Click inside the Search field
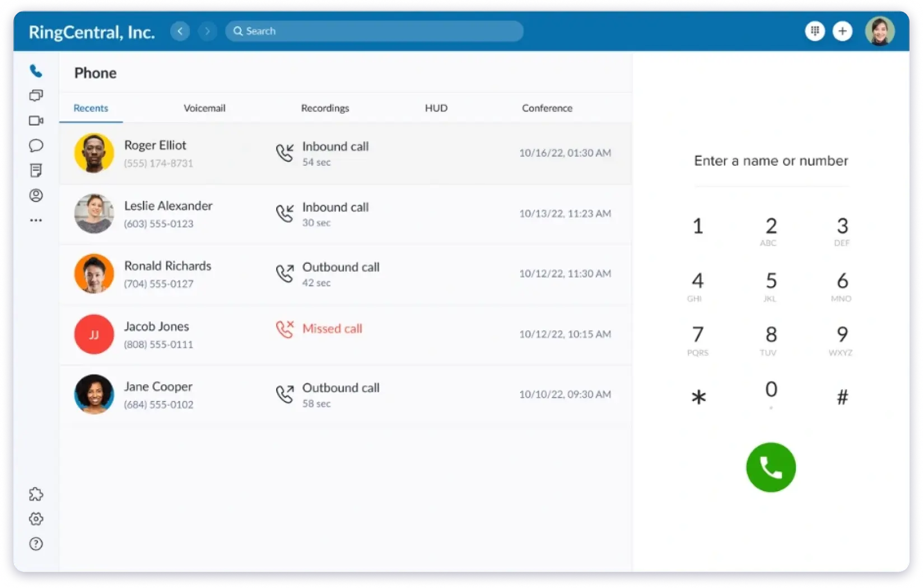The width and height of the screenshot is (923, 588). (x=374, y=31)
